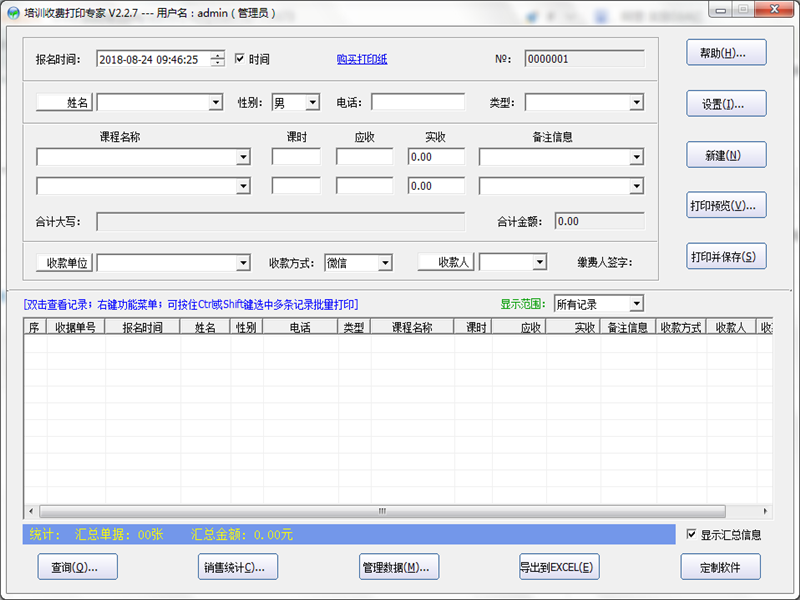800x600 pixels.
Task: Click the table's 应收 column header
Action: (519, 327)
